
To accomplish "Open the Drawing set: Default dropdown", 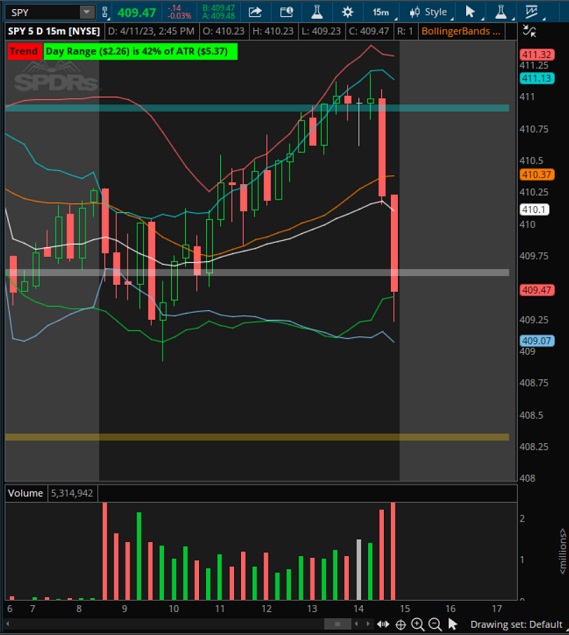I will pyautogui.click(x=516, y=624).
